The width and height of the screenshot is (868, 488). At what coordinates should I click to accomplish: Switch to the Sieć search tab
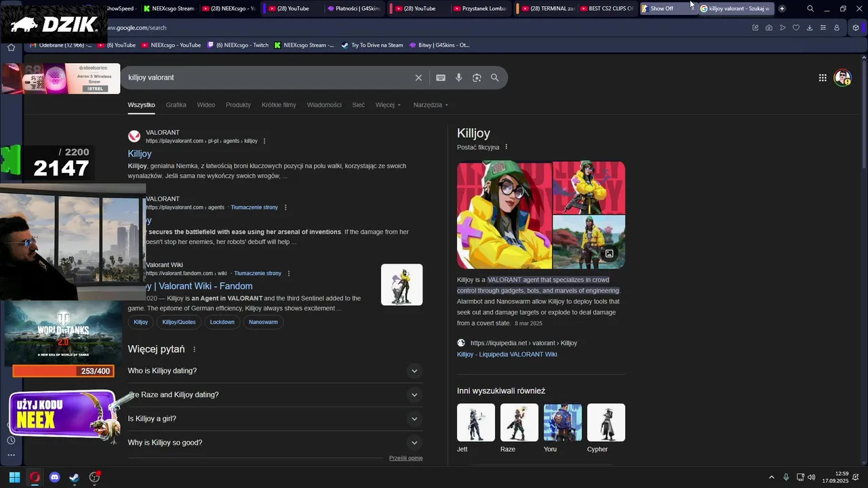tap(358, 105)
